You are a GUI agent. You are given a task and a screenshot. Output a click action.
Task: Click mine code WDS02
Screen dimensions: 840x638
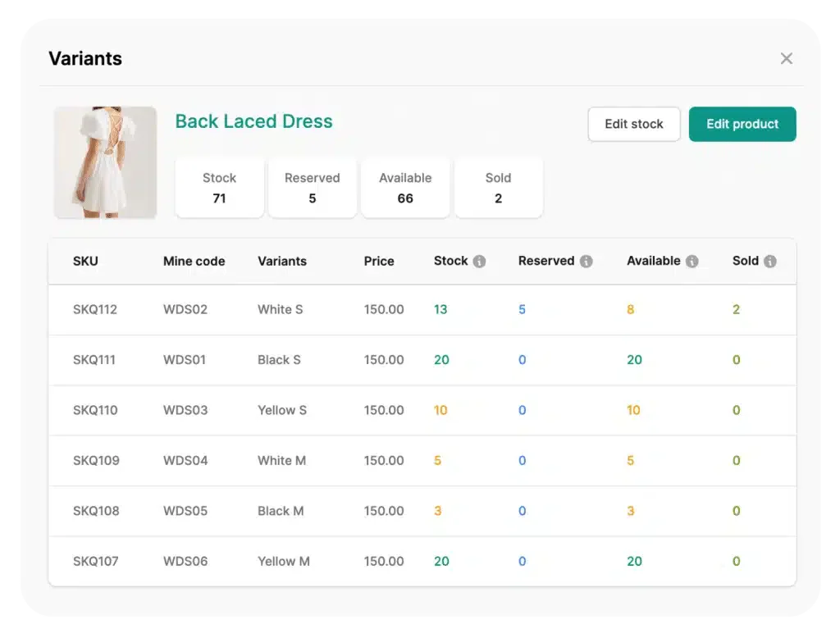tap(185, 310)
